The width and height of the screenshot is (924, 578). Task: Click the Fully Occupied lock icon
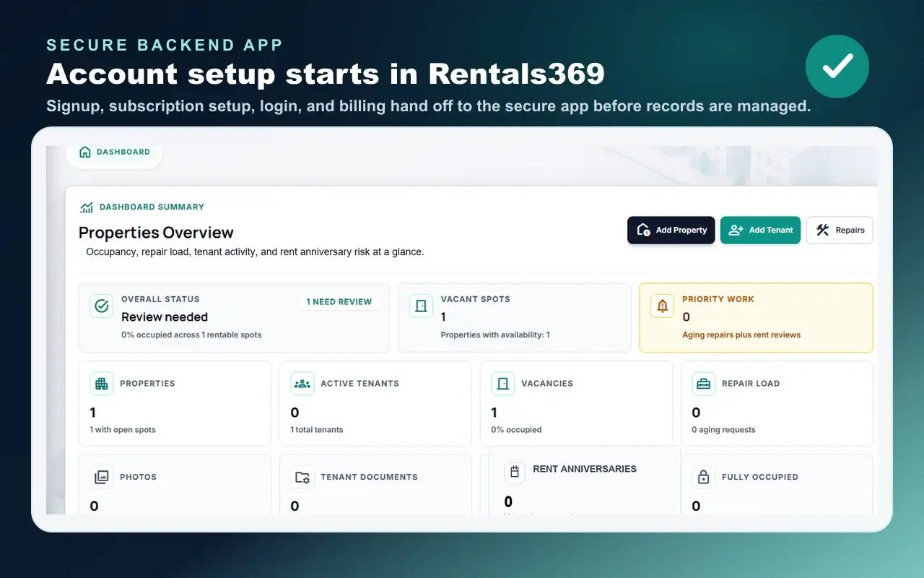tap(704, 477)
